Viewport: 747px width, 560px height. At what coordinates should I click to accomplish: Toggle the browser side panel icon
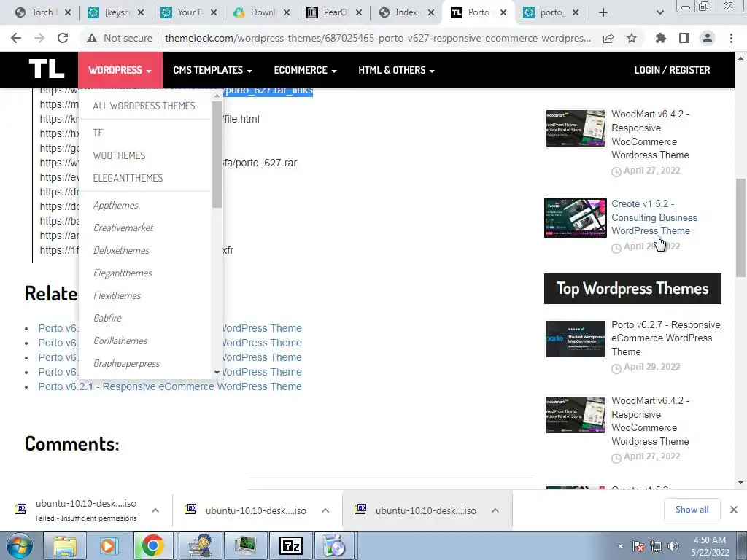point(684,38)
